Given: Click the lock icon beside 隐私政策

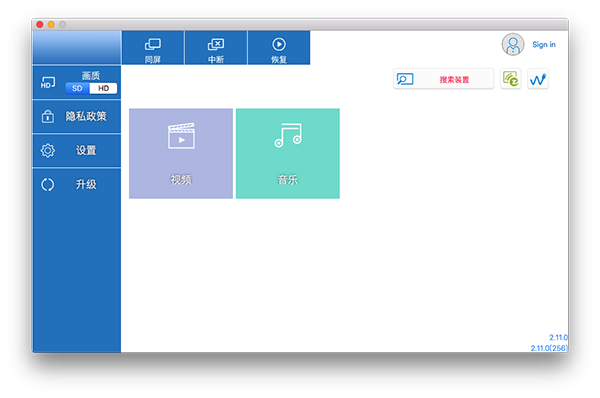Looking at the screenshot, I should point(47,116).
